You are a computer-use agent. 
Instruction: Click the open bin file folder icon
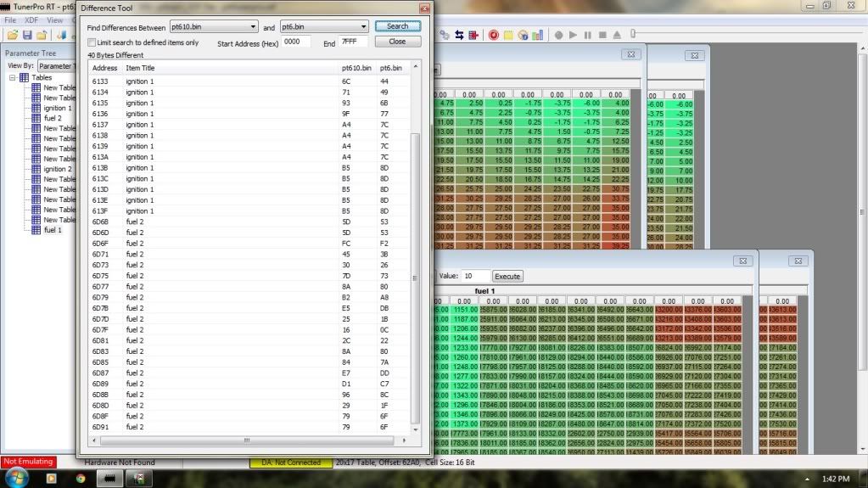pos(13,35)
